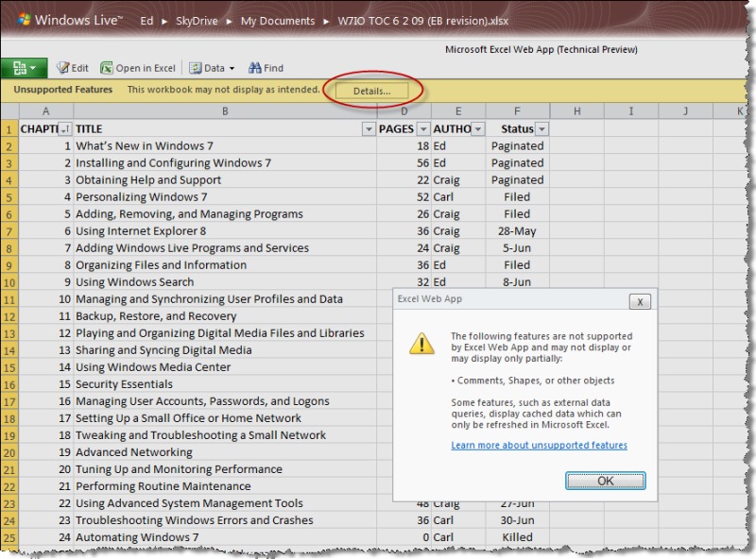Screen dimensions: 756x559
Task: Navigate to SkyDrive breadcrumb
Action: (197, 21)
